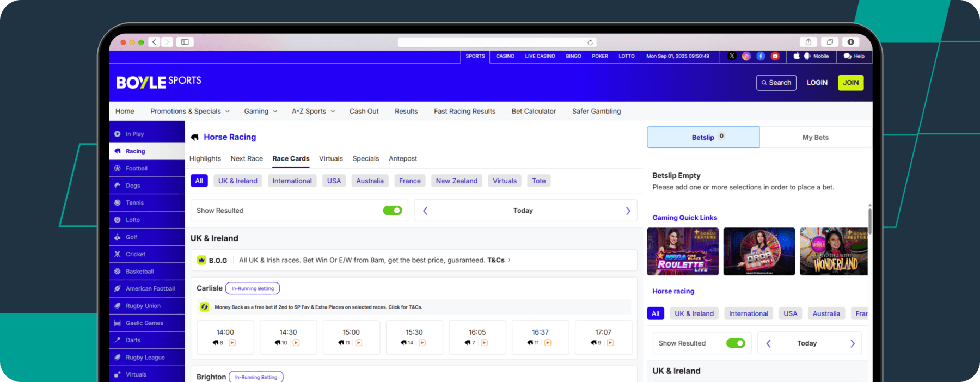
Task: Click the Rugby Union icon in sidebar
Action: 117,306
